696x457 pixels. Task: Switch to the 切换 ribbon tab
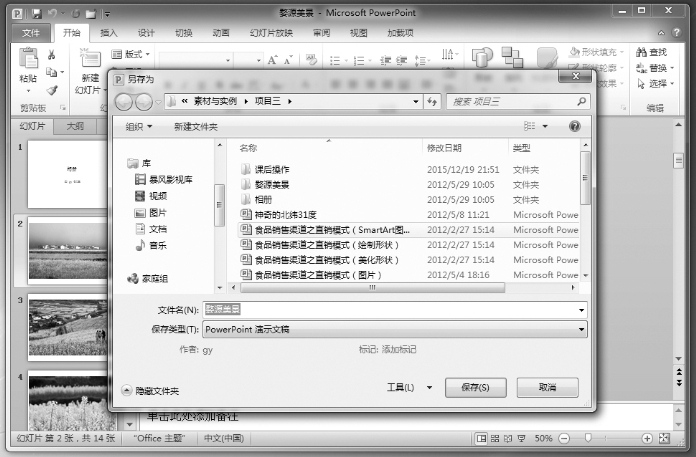pyautogui.click(x=183, y=33)
